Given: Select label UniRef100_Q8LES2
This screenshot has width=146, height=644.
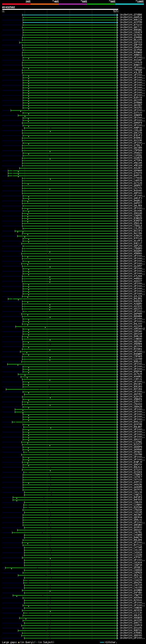Looking at the screenshot, I should coord(131,615).
